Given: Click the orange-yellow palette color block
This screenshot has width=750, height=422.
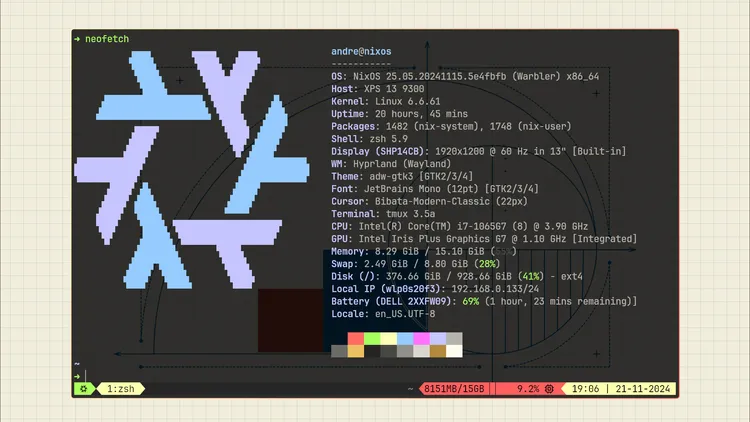Looking at the screenshot, I should 355,351.
